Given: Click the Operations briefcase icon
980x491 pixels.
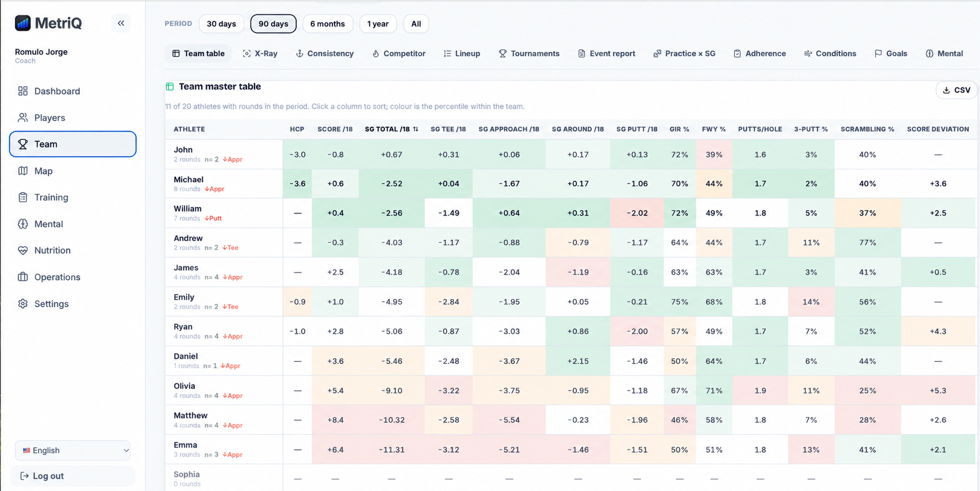Looking at the screenshot, I should [x=23, y=277].
